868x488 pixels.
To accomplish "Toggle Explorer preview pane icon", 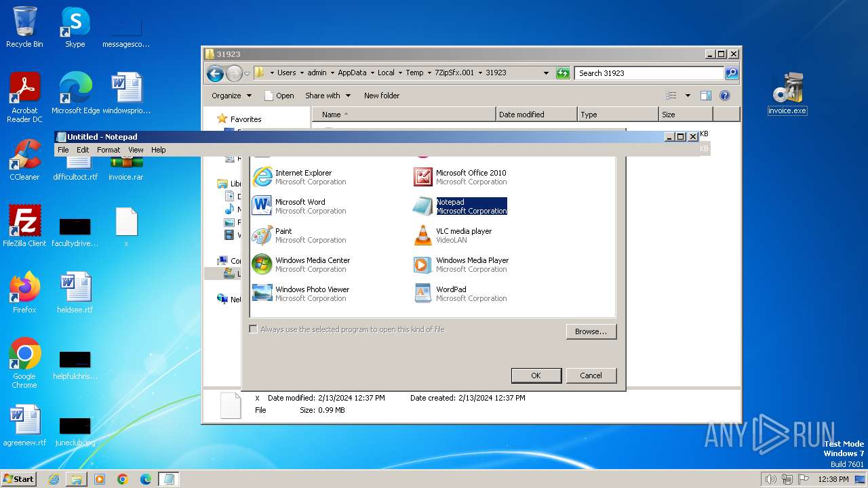I will tap(706, 96).
